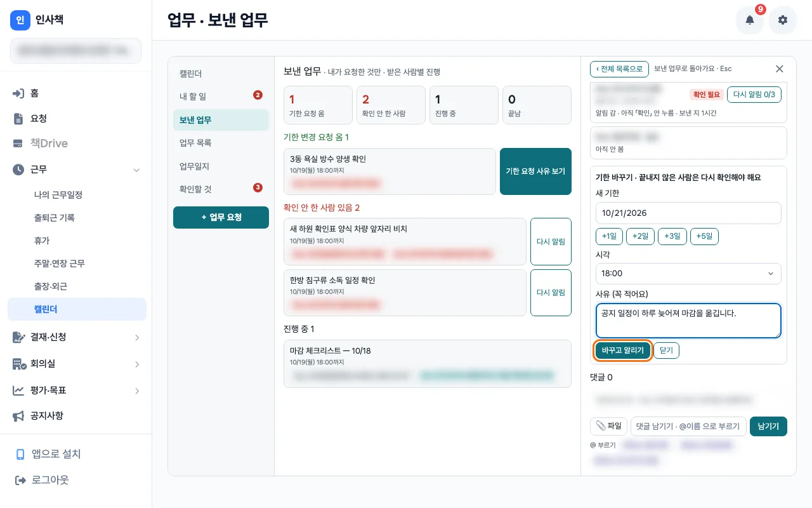Click the 인사책 logo icon
The height and width of the screenshot is (508, 812).
(20, 20)
